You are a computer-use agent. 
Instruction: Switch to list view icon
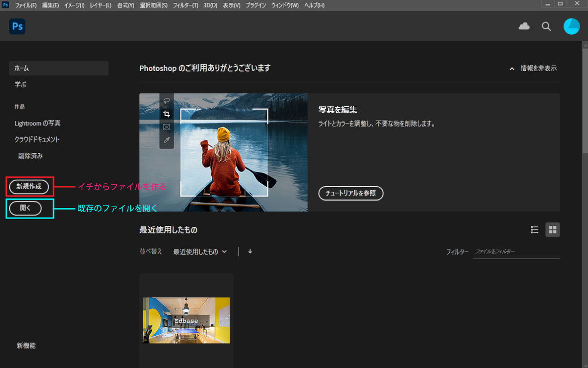click(535, 230)
